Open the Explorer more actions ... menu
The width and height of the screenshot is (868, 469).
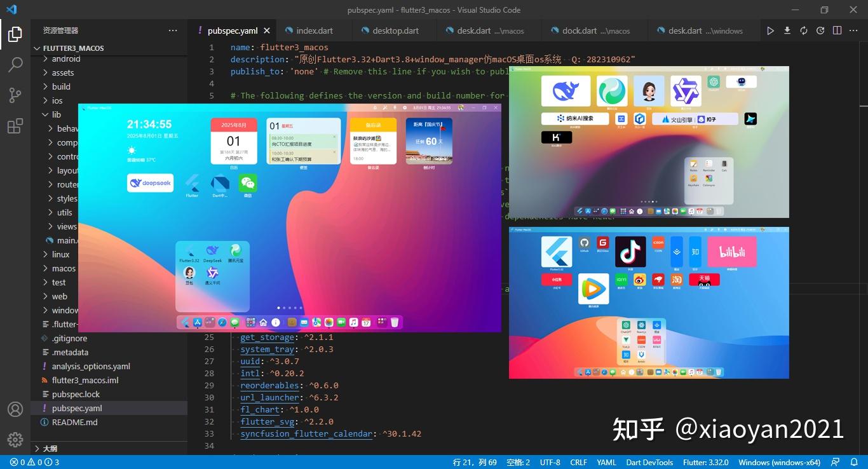(x=172, y=30)
